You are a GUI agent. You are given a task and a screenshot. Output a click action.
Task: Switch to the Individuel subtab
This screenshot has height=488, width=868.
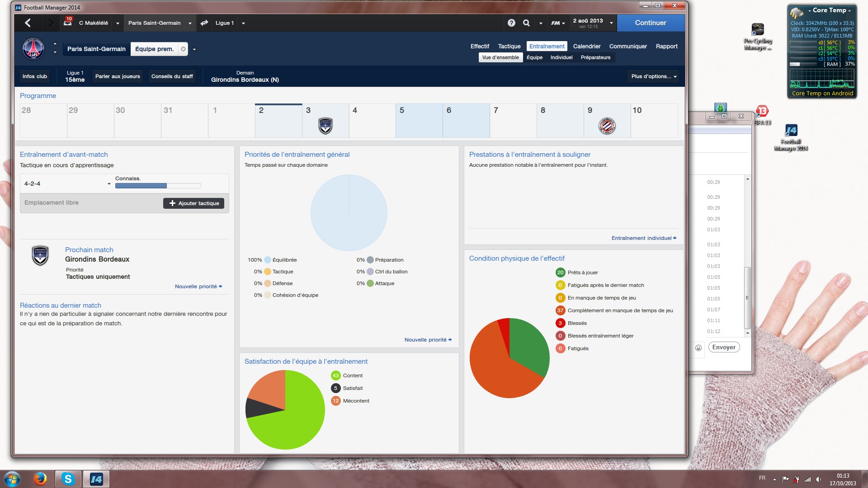click(x=561, y=57)
